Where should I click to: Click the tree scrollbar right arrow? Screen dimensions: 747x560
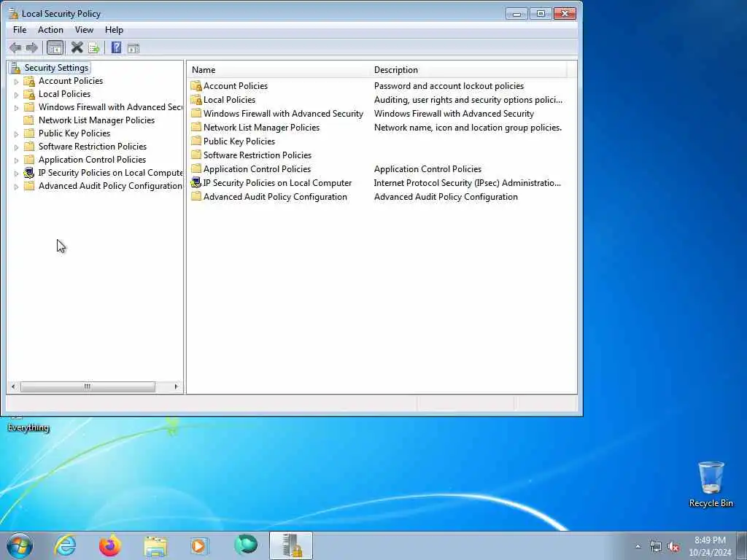pos(177,386)
